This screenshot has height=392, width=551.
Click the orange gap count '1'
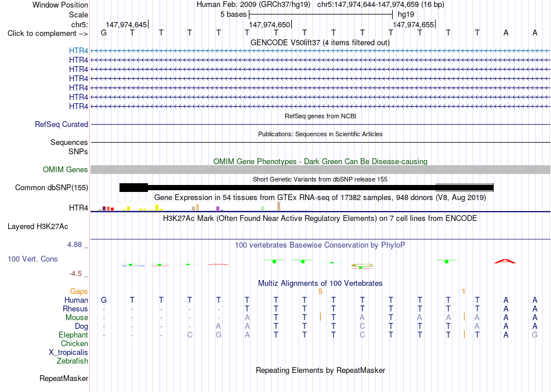[463, 292]
